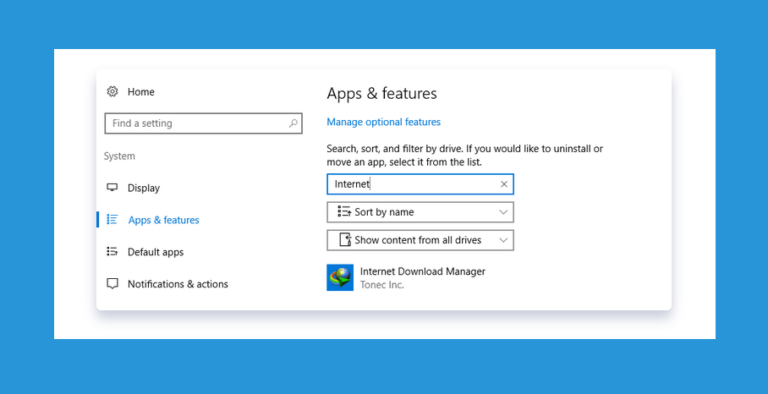
Task: Click the Display monitor icon
Action: 112,187
